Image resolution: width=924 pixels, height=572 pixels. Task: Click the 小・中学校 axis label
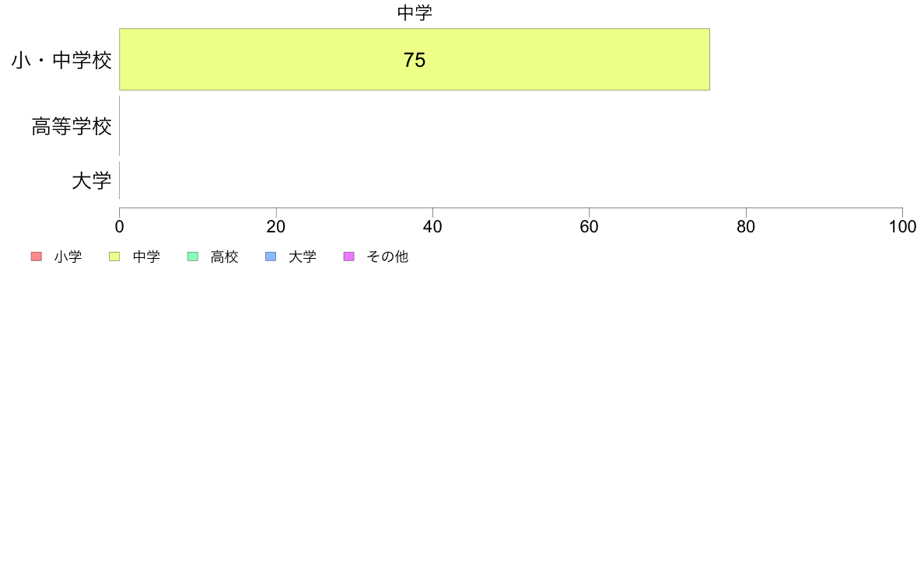[x=61, y=60]
